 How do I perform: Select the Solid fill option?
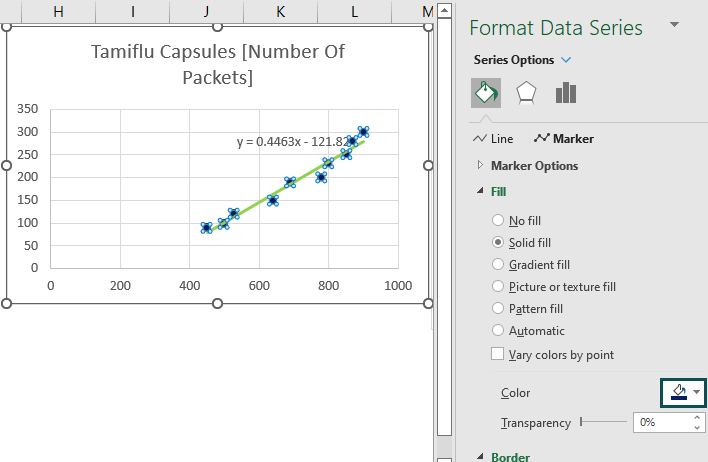click(498, 243)
